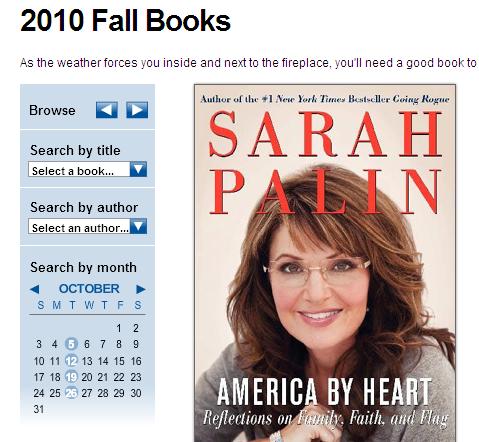The height and width of the screenshot is (442, 479).
Task: Click October 31 in the calendar
Action: point(39,409)
